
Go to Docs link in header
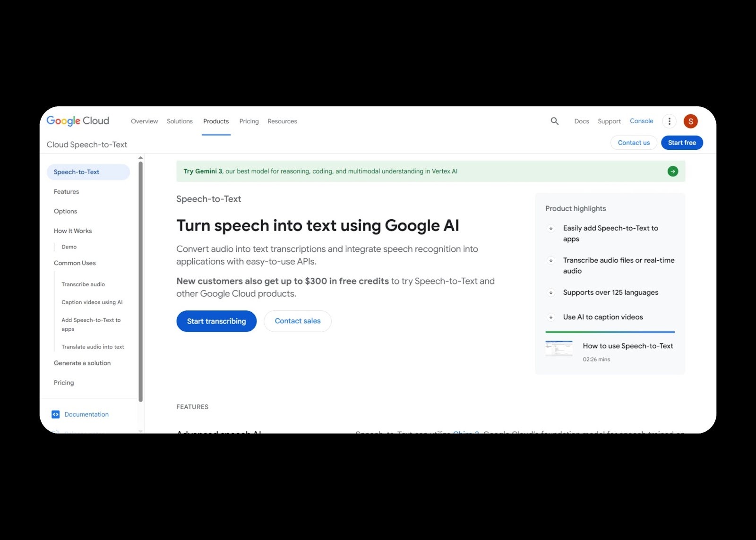point(582,121)
